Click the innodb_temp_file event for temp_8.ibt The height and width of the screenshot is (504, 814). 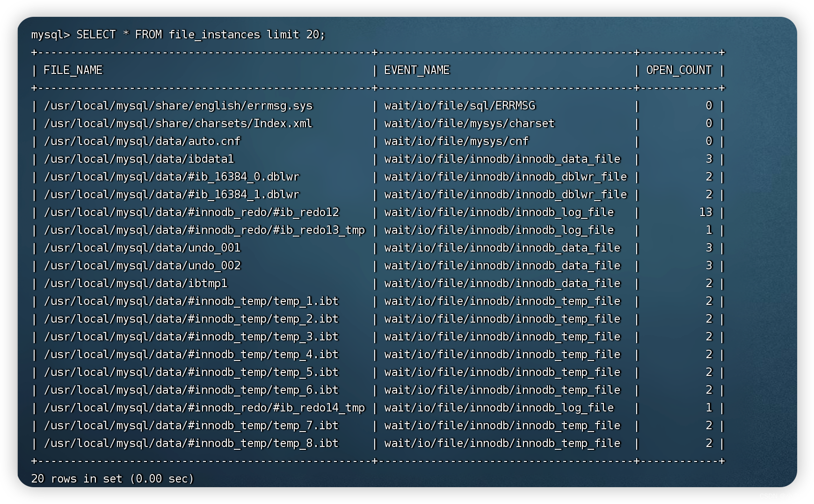(502, 443)
